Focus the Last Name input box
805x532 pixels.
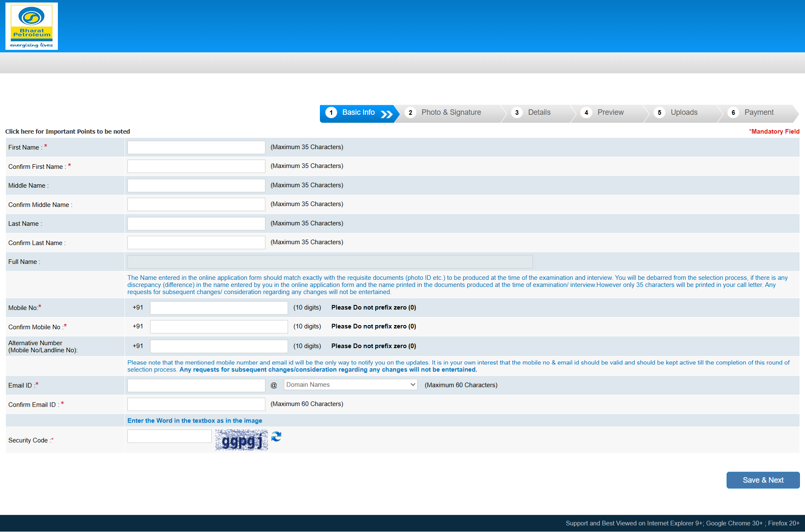coord(196,224)
